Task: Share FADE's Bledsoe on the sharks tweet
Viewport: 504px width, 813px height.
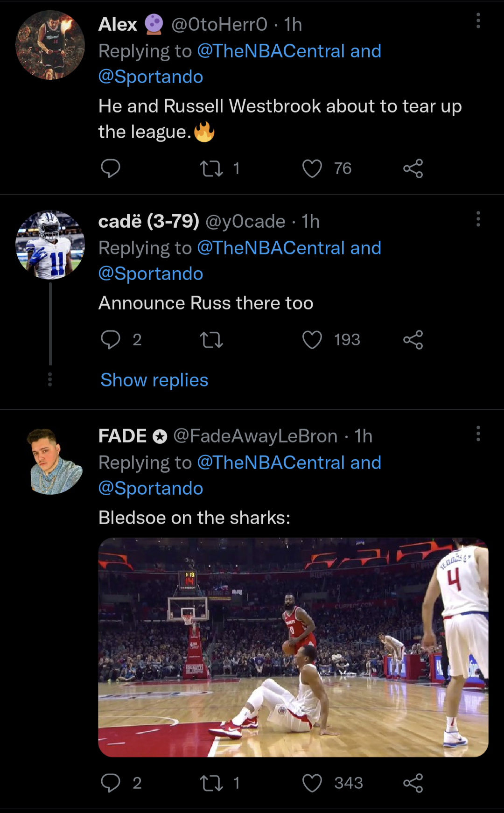Action: click(x=413, y=783)
